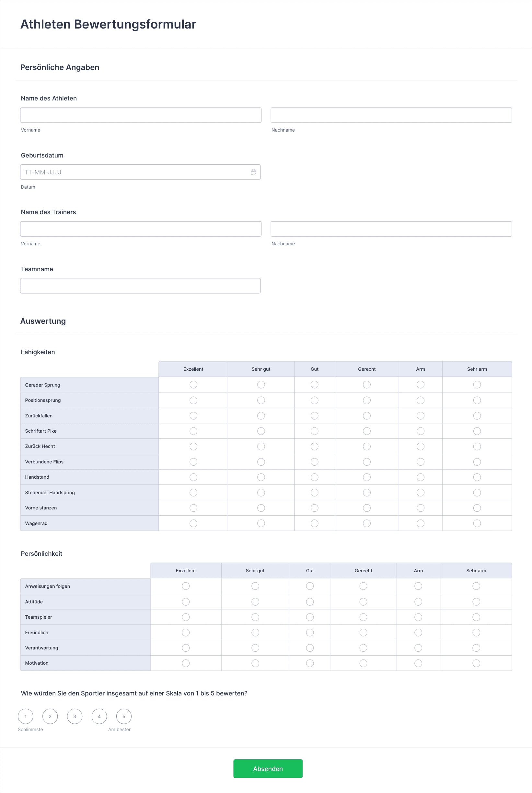Focus the Geburtsdatum date field
532x793 pixels.
pyautogui.click(x=136, y=172)
